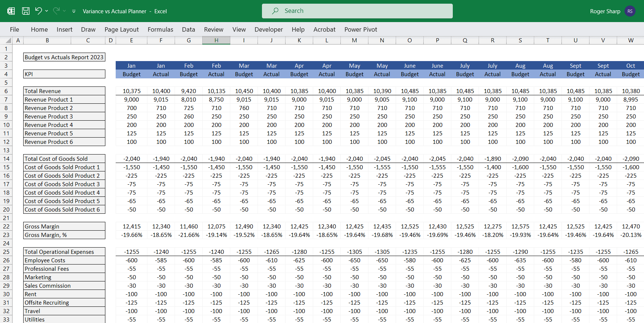Open the Power Pivot tab
This screenshot has height=323, width=644.
pos(361,29)
